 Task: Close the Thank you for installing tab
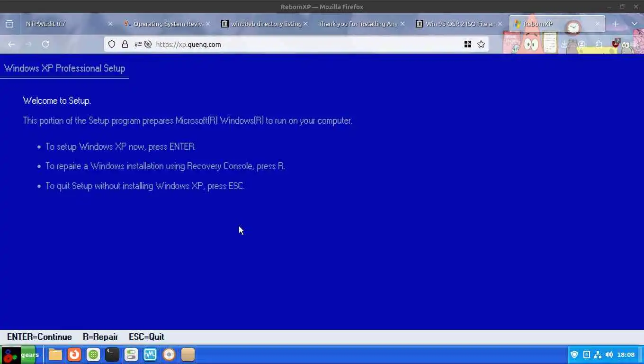[x=402, y=24]
